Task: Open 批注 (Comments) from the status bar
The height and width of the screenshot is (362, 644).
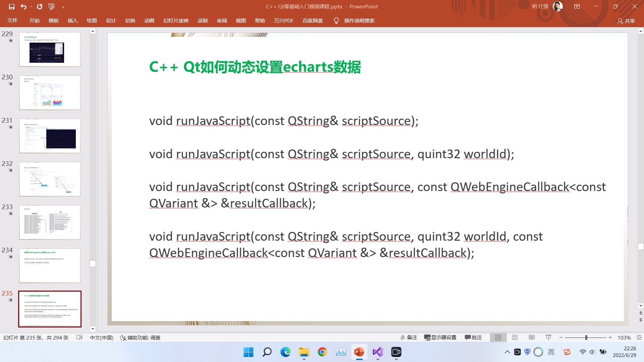Action: pos(473,338)
